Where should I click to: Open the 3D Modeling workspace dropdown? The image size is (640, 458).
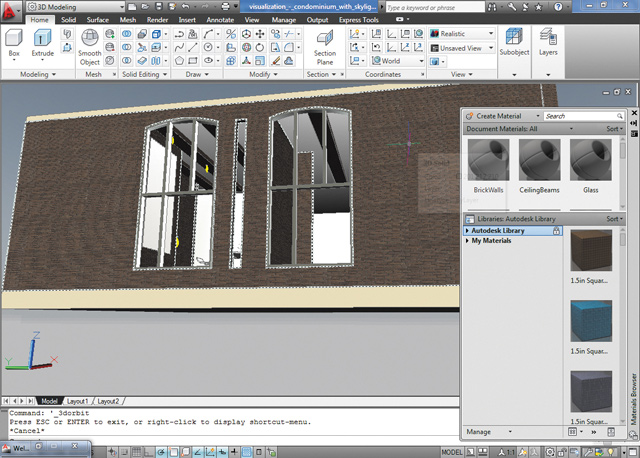pyautogui.click(x=76, y=7)
